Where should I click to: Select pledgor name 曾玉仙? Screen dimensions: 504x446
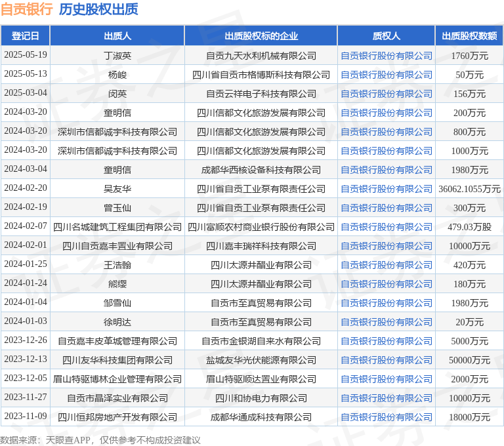[x=117, y=208]
